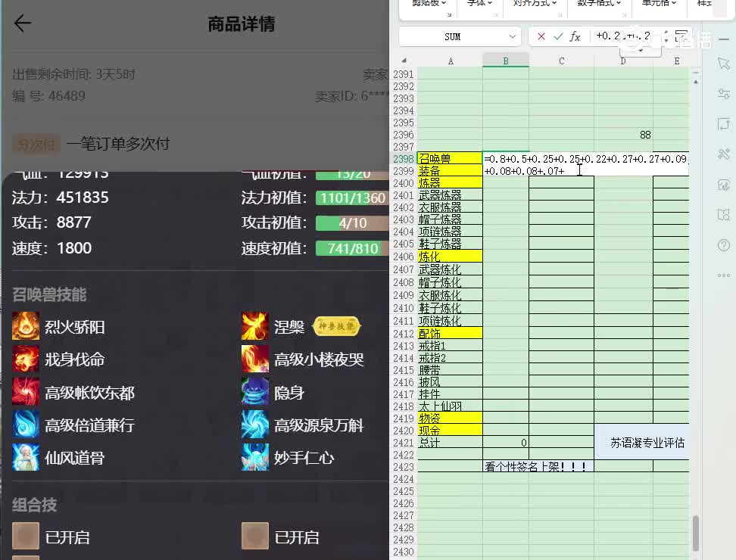Open the 对齐方式 ribbon group menu
This screenshot has width=736, height=560.
535,3
